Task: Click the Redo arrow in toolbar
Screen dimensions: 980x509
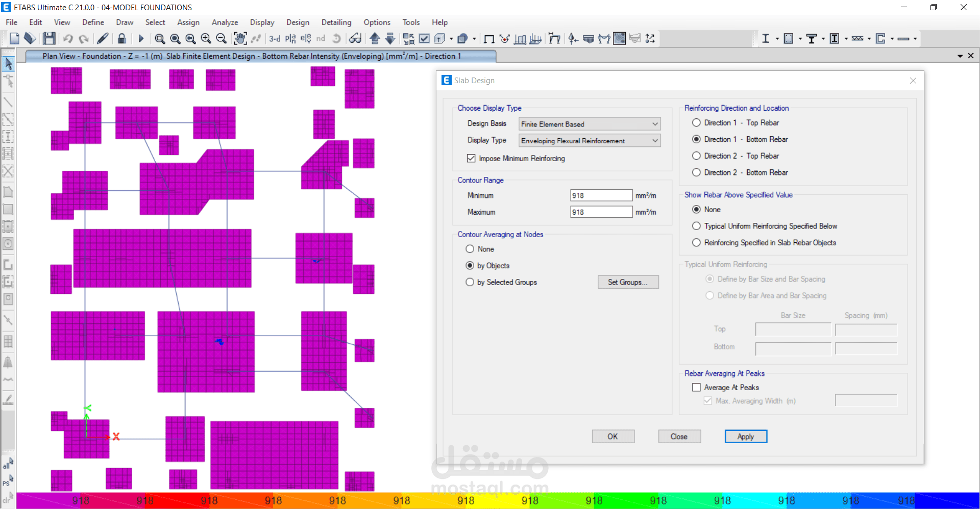Action: tap(84, 38)
